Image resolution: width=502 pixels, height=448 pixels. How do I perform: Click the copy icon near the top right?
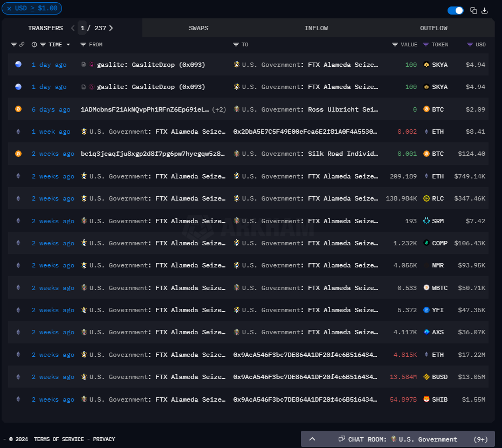(473, 10)
